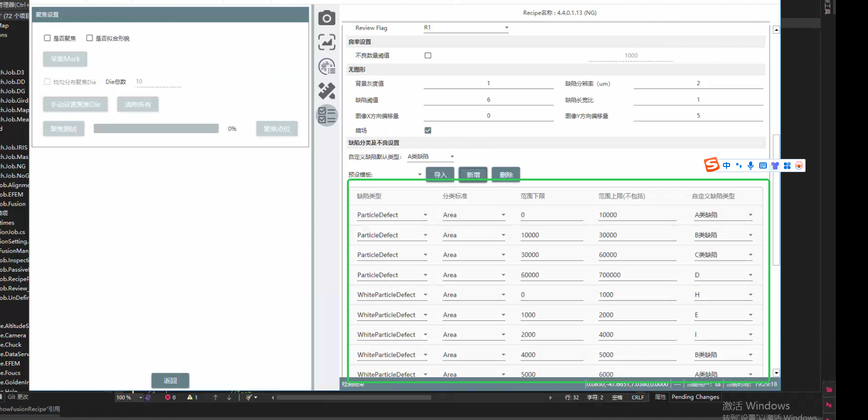Select the wafer map list icon
Image resolution: width=868 pixels, height=420 pixels.
pos(327,66)
